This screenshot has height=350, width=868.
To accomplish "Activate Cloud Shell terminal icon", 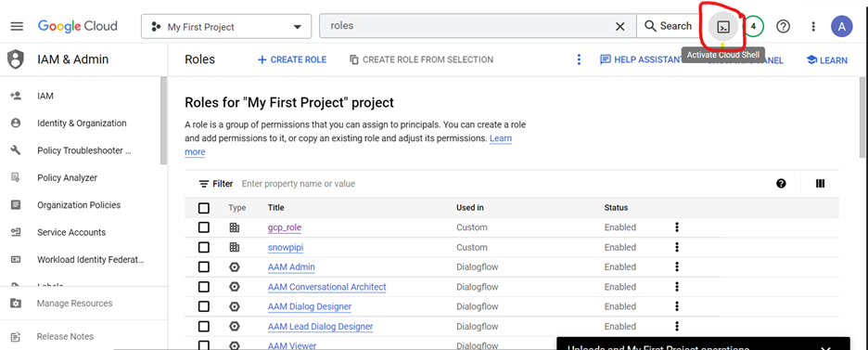I will pos(723,27).
